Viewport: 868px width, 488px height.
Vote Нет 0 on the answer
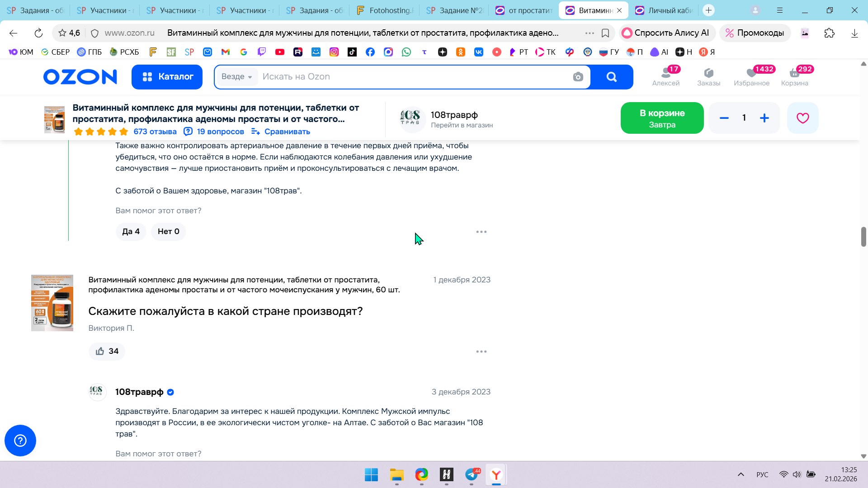[168, 231]
